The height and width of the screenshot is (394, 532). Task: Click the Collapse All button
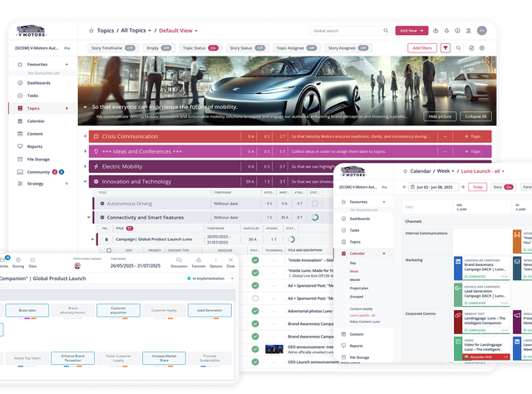coord(475,116)
